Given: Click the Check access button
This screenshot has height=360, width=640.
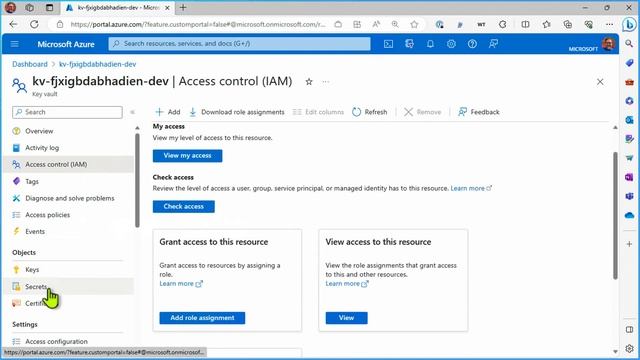Looking at the screenshot, I should tap(184, 206).
